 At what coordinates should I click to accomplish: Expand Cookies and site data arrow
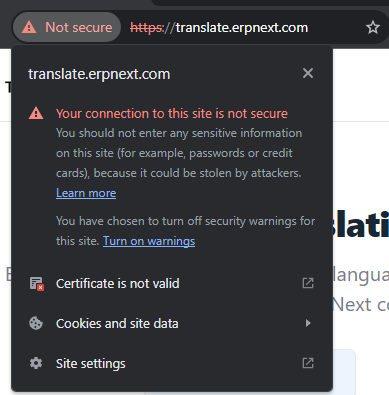coord(308,323)
